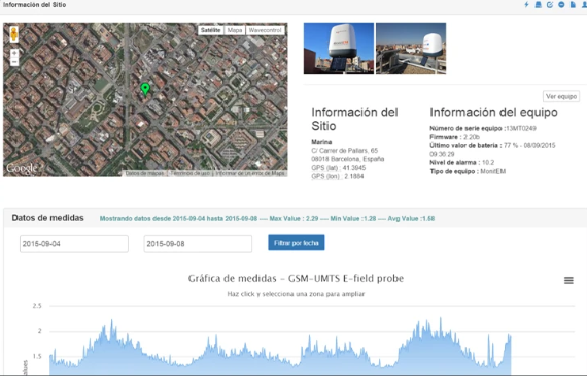The height and width of the screenshot is (376, 588).
Task: Click the Información del equipo heading
Action: [494, 112]
